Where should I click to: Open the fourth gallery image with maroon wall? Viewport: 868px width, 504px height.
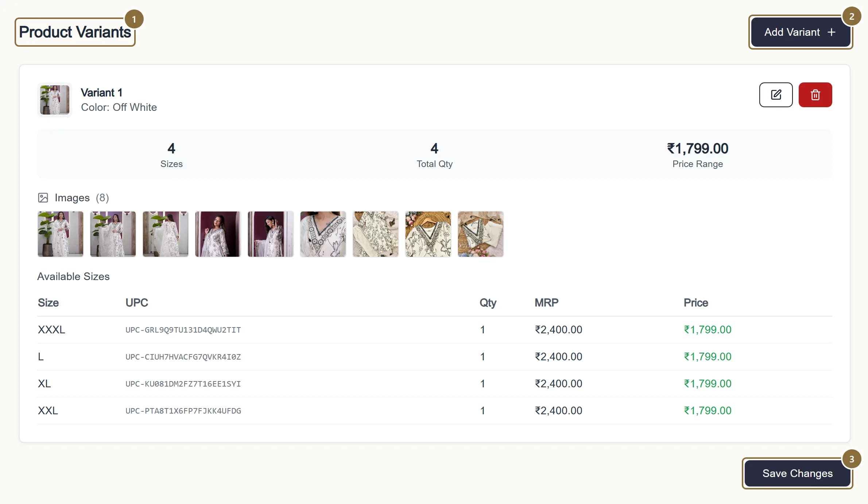point(218,234)
